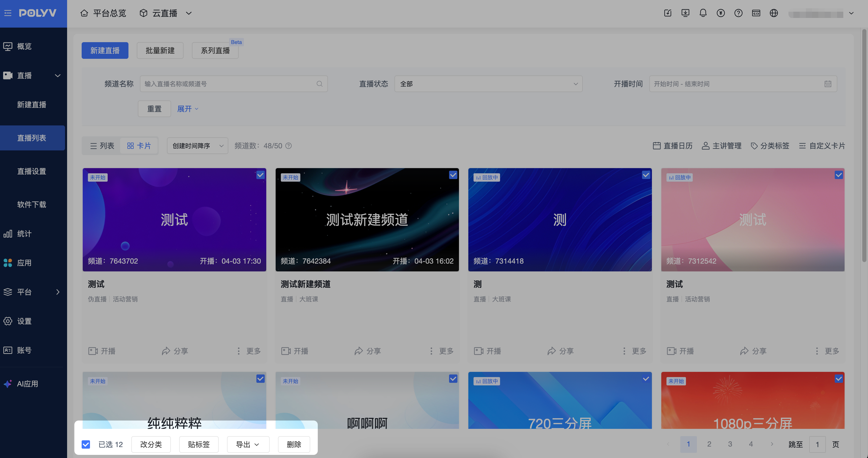Click 开播 on channel 7312542 card
This screenshot has width=868, height=458.
(680, 351)
